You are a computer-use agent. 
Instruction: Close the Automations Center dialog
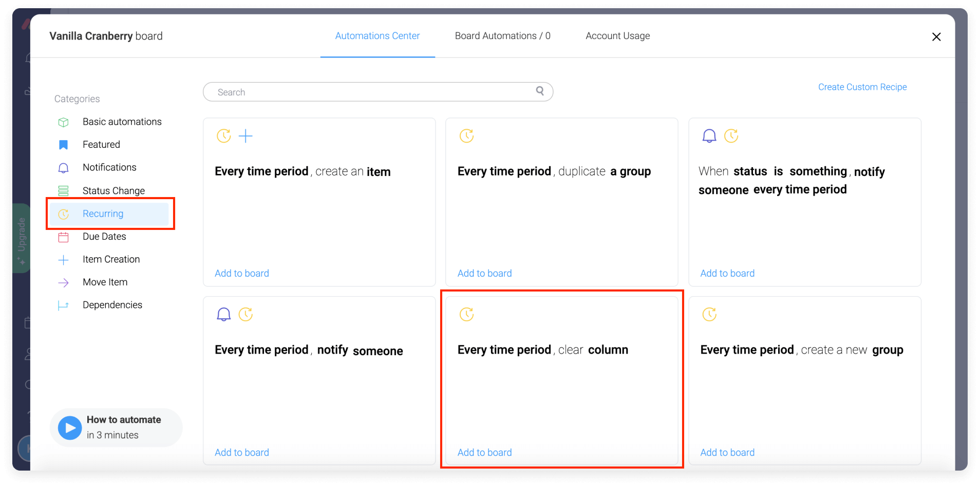pos(936,36)
